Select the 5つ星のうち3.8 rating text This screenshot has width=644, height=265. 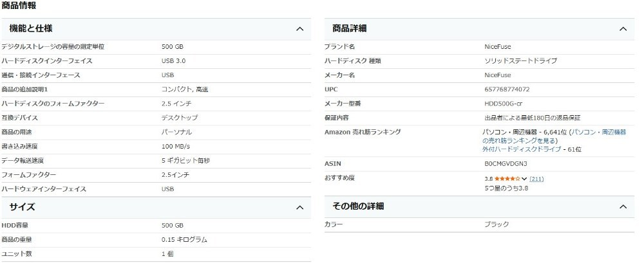(506, 188)
